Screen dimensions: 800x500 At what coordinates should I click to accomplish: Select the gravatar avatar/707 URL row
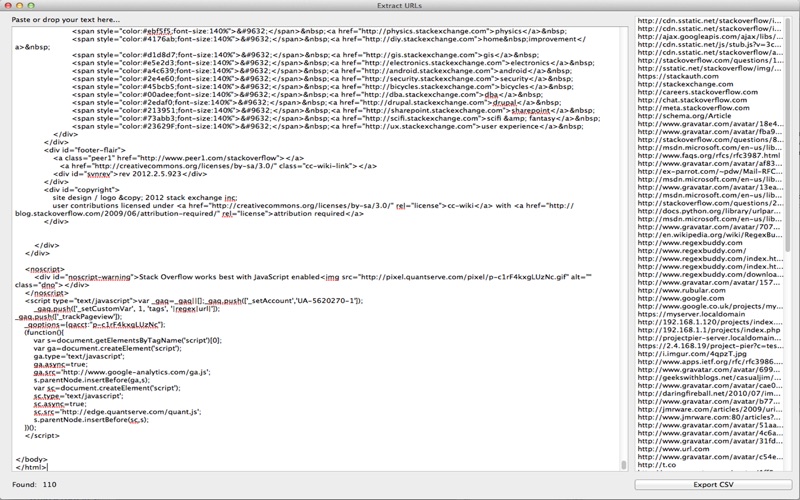coord(709,227)
